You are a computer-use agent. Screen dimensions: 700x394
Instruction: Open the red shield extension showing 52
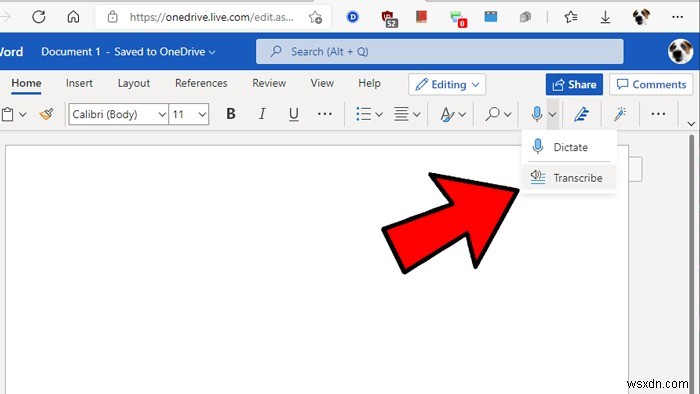point(389,18)
